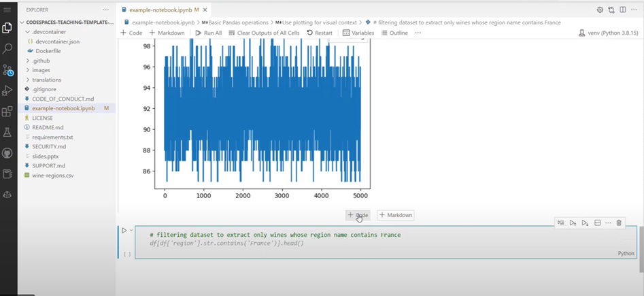Execute cell and below from cell toolbar

click(x=586, y=223)
